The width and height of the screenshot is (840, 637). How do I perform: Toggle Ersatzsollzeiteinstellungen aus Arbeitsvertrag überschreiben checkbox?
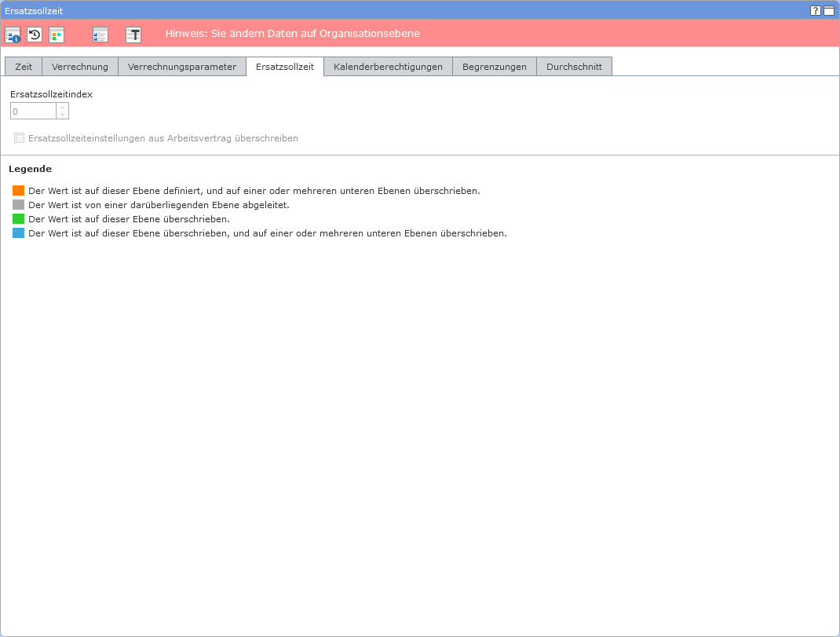pos(20,138)
